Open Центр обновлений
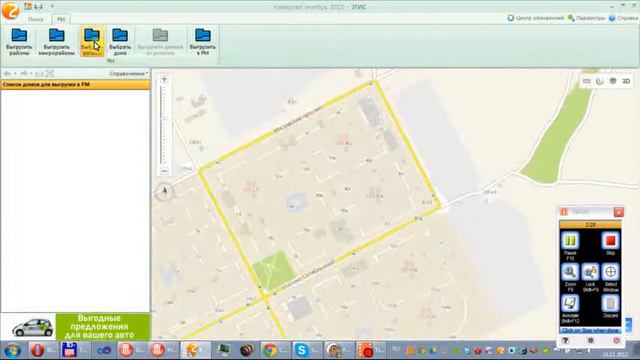The image size is (640, 360). [x=536, y=18]
